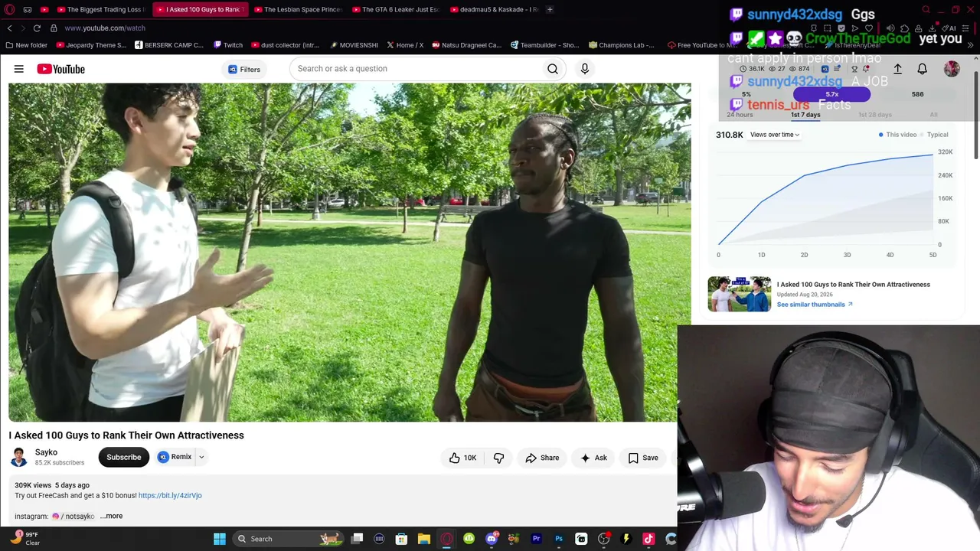Click the Sayko channel name
The height and width of the screenshot is (551, 980).
pos(46,452)
